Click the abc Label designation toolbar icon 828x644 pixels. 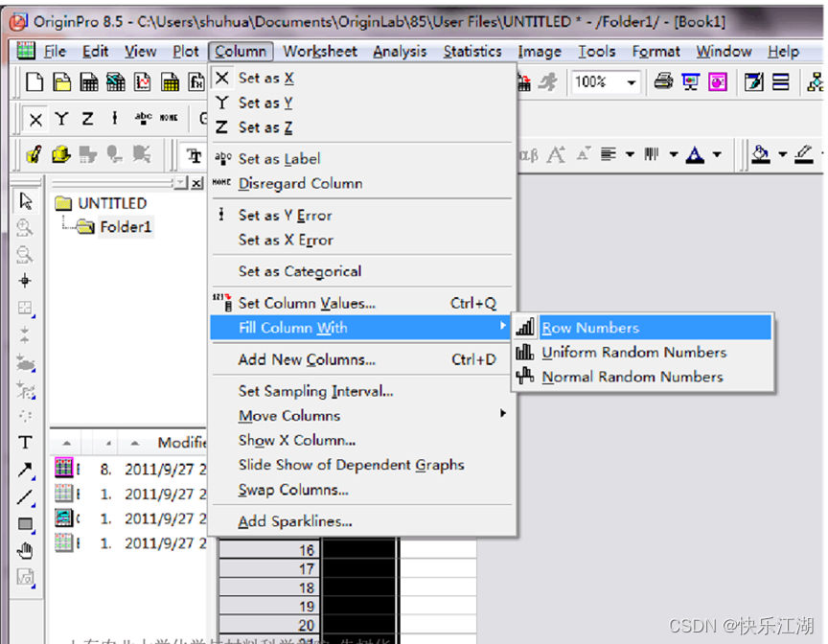pyautogui.click(x=143, y=118)
